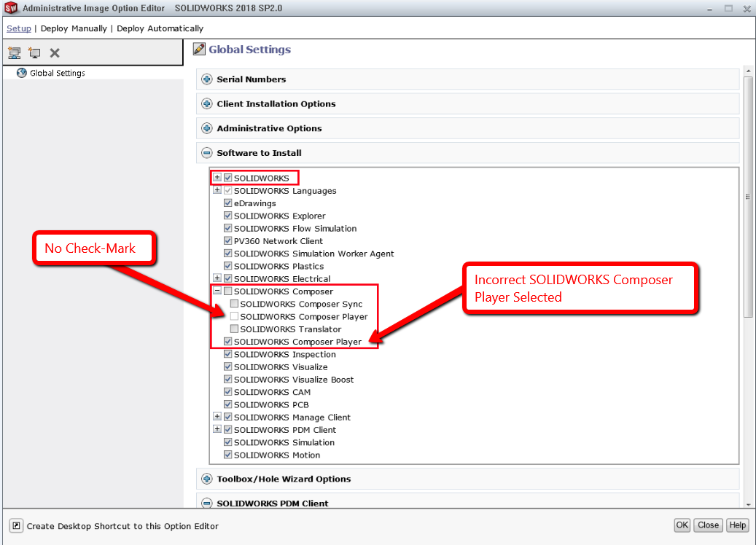Screen dimensions: 756x545
Task: Expand Administrative Options section
Action: pos(207,128)
